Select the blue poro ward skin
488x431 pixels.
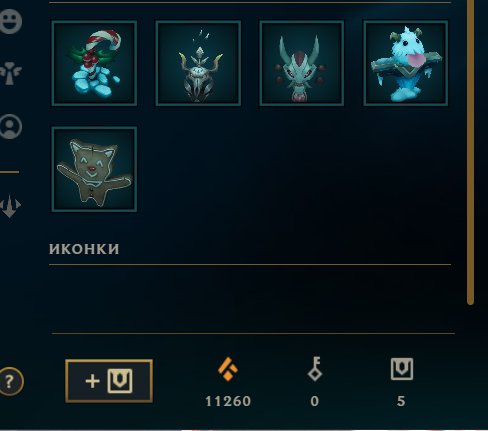tap(406, 63)
